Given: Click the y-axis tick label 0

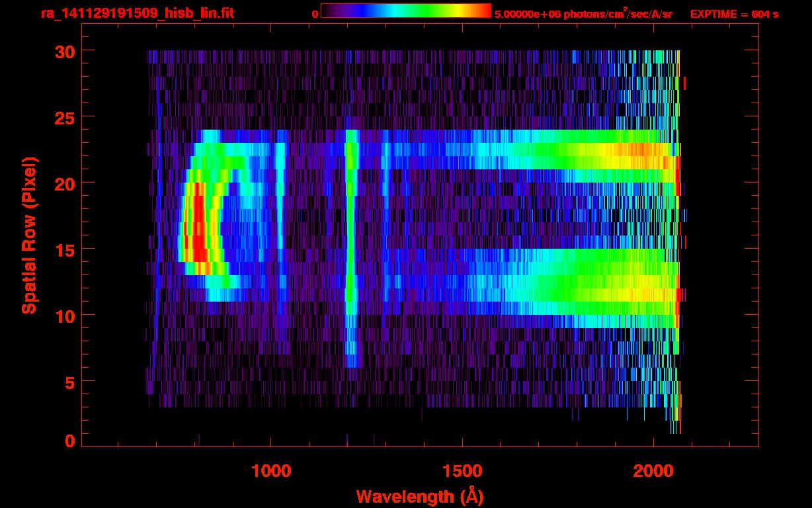Looking at the screenshot, I should point(71,441).
